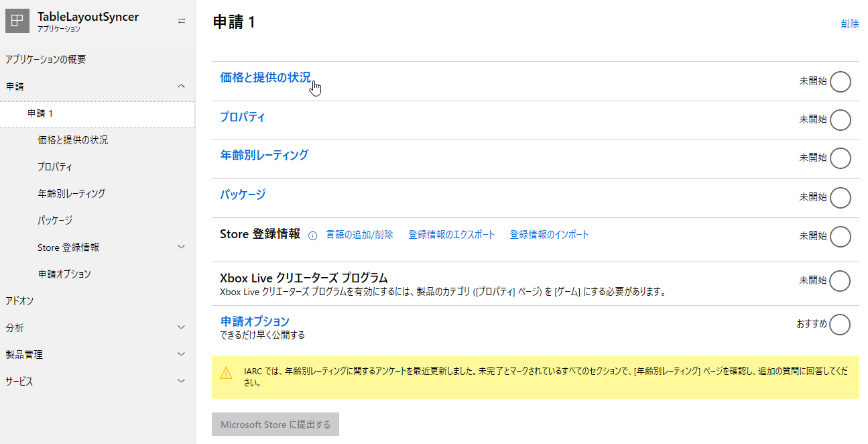Open 価格と提供の状況 in the sidebar
This screenshot has height=444, width=868.
click(73, 140)
